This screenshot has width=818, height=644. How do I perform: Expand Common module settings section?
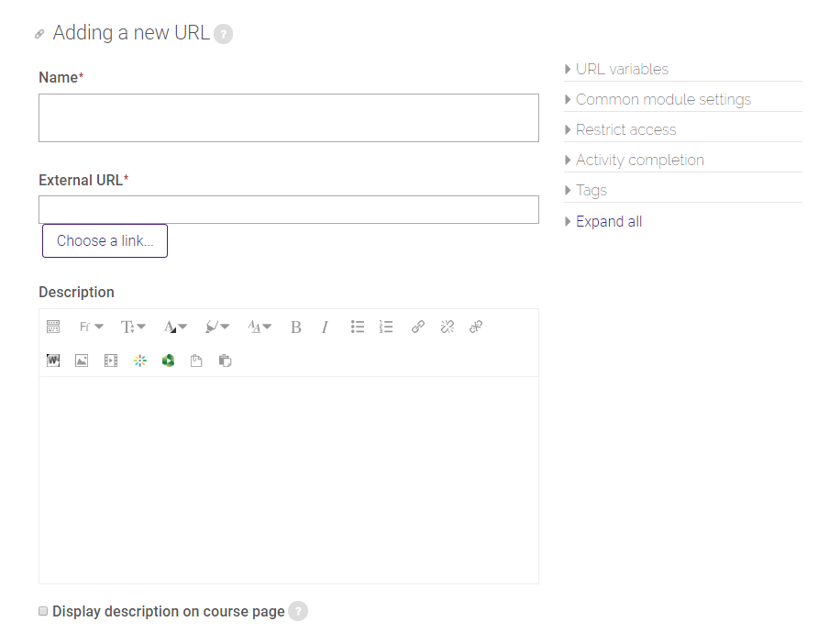(658, 99)
